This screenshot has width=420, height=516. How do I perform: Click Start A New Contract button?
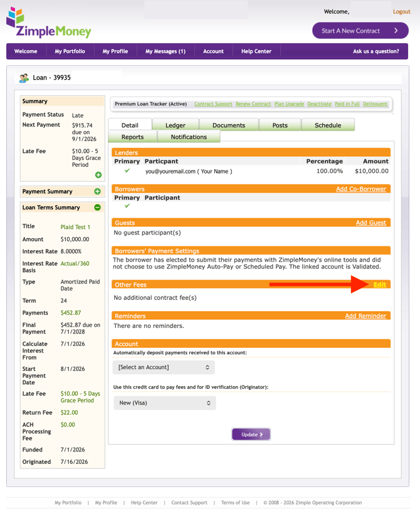pyautogui.click(x=360, y=31)
